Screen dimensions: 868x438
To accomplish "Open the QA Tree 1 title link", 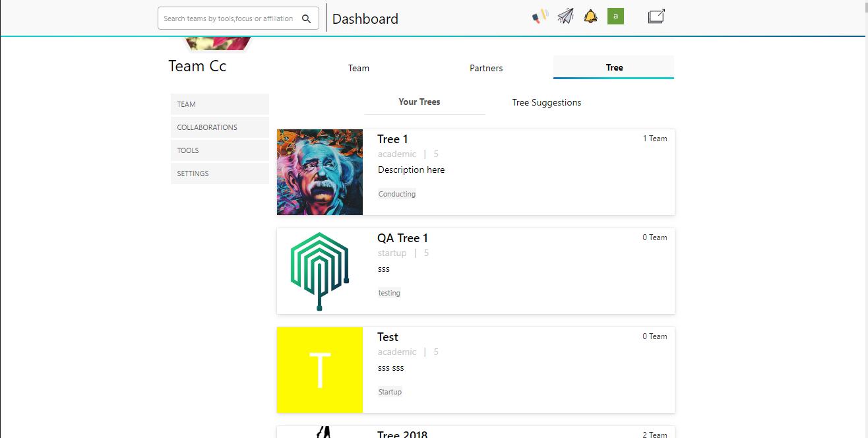I will click(402, 238).
